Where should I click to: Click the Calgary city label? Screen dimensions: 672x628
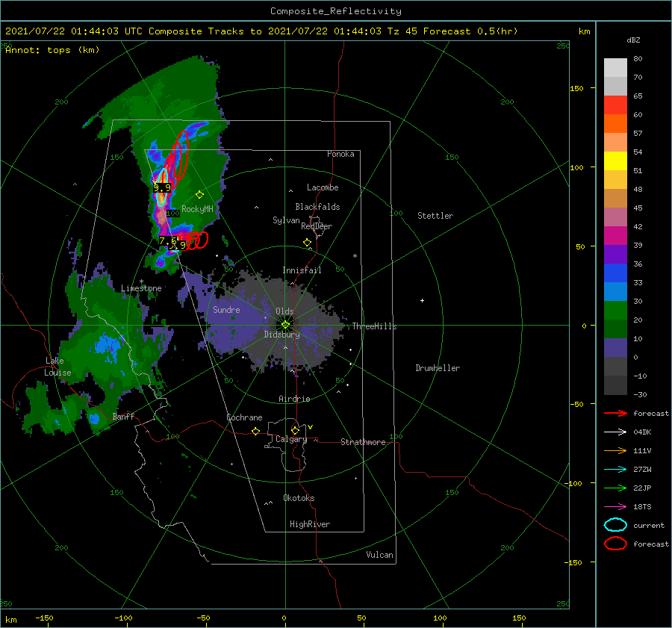click(x=291, y=439)
